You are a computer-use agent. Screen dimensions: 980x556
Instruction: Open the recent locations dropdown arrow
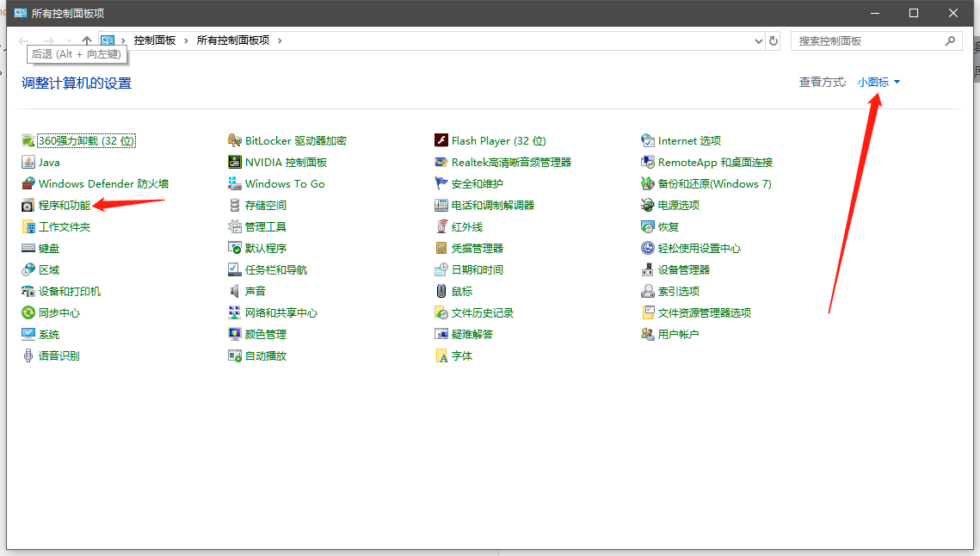69,41
